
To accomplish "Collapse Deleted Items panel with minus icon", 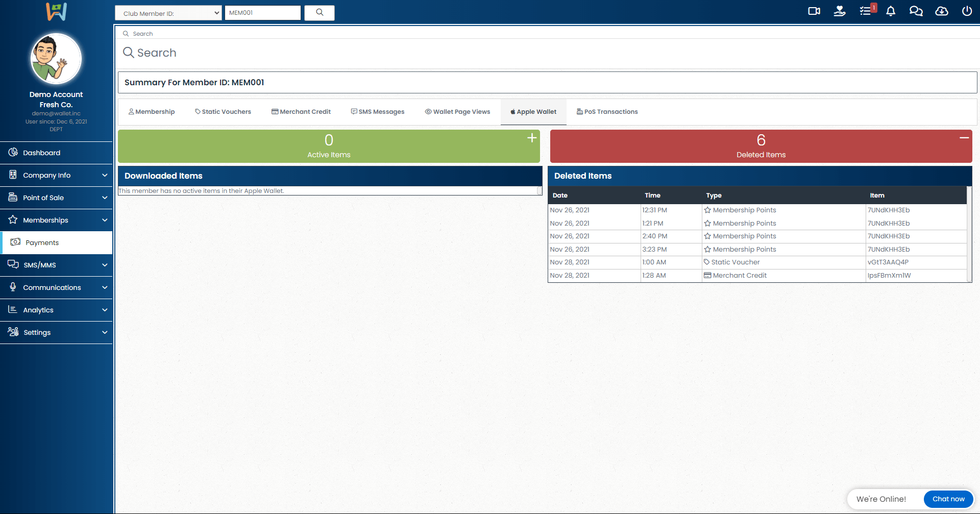I will coord(964,138).
